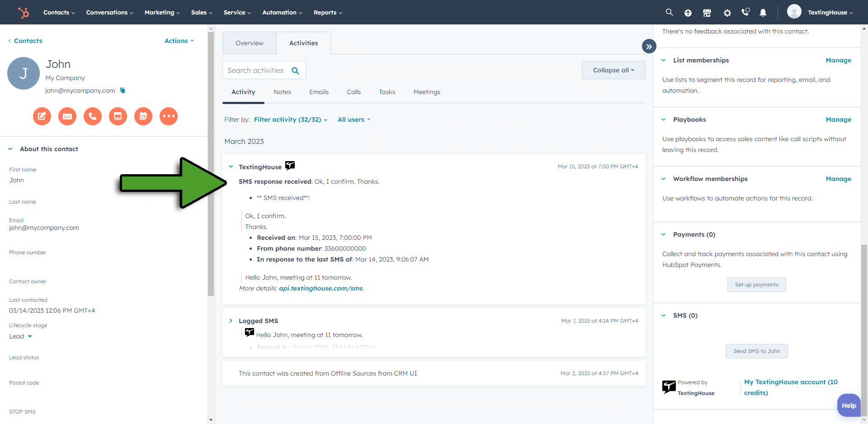
Task: Go back to Contacts list link
Action: pyautogui.click(x=25, y=41)
